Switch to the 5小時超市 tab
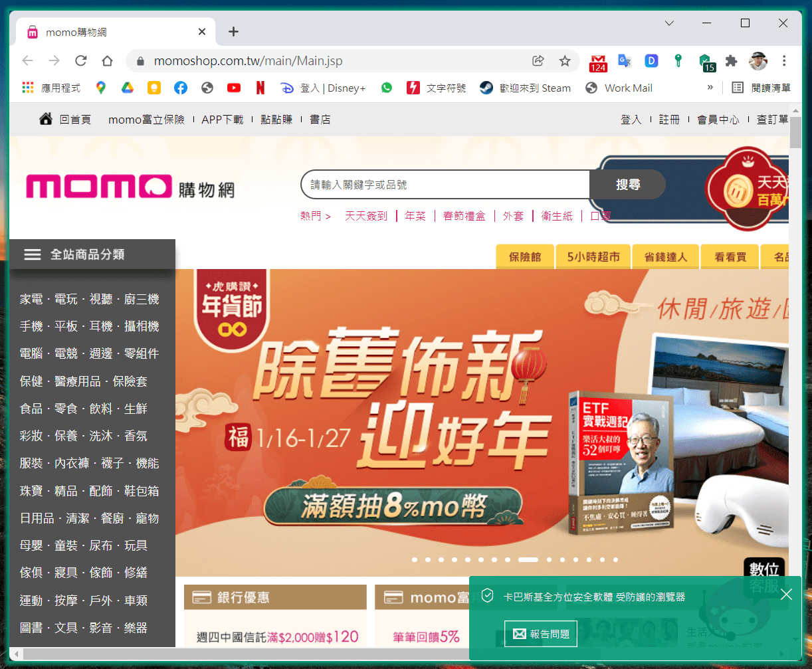Screen dimensions: 812x669 593,257
